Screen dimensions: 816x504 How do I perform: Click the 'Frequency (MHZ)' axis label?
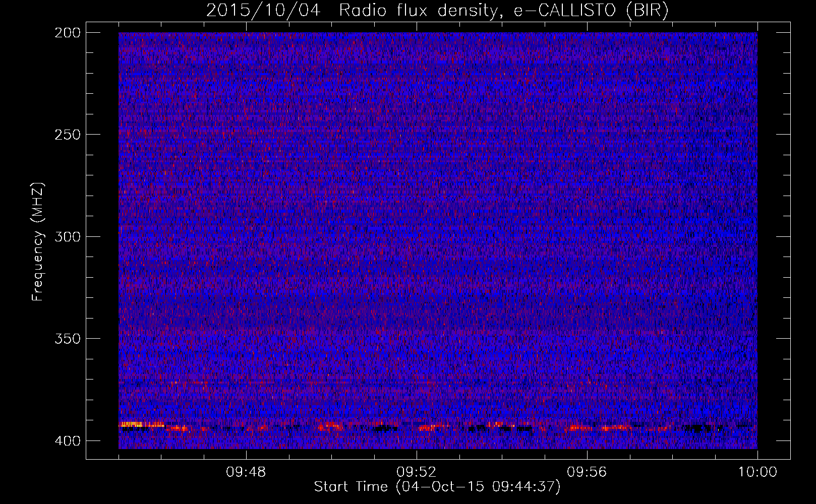click(x=38, y=241)
